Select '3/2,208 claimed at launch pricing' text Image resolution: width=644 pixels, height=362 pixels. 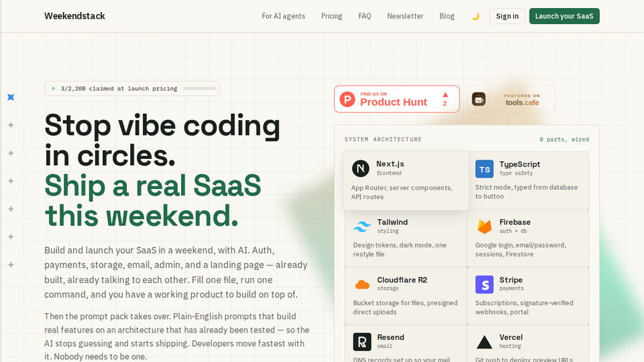(119, 88)
